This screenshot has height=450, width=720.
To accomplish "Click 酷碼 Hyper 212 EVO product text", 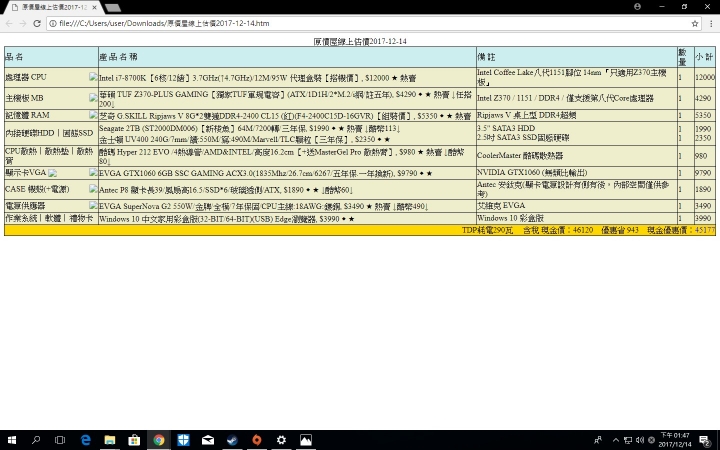I will [x=282, y=156].
